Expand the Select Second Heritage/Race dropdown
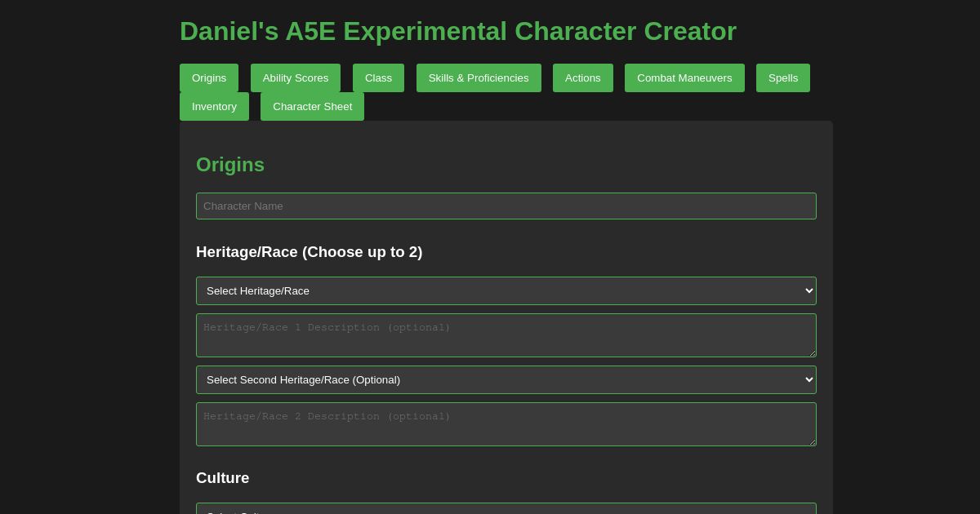Screen dimensions: 980x514 506,379
